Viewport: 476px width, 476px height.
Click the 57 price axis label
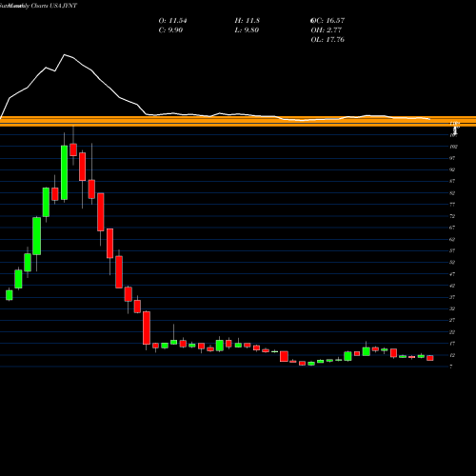coord(452,250)
